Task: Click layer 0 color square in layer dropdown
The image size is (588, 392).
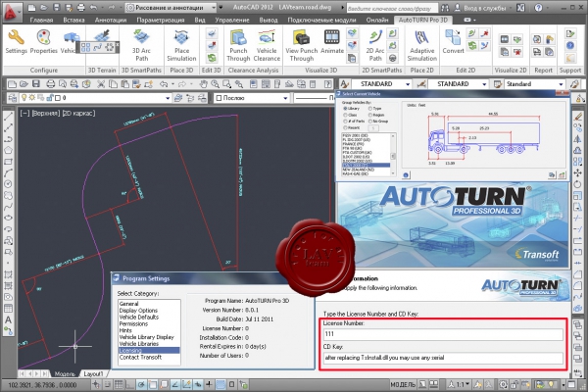Action: point(58,98)
